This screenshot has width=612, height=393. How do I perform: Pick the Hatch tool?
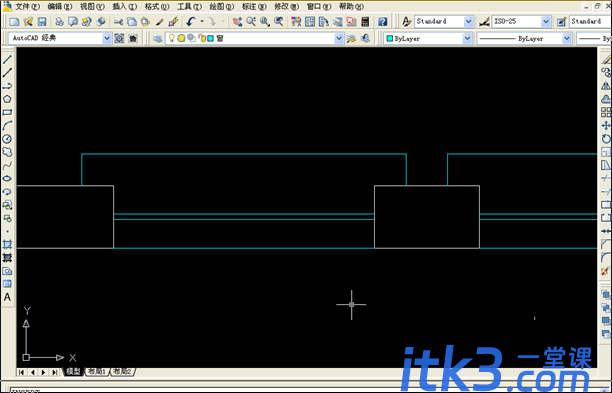(x=7, y=244)
